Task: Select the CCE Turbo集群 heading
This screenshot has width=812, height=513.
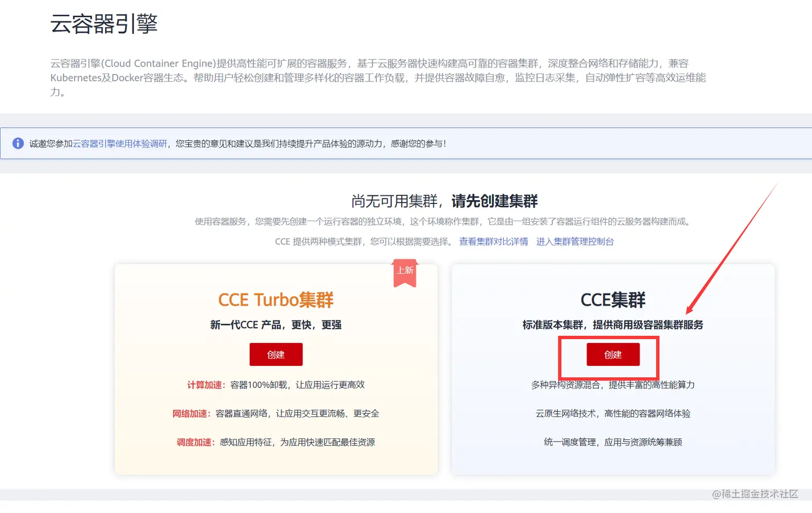Action: click(276, 299)
